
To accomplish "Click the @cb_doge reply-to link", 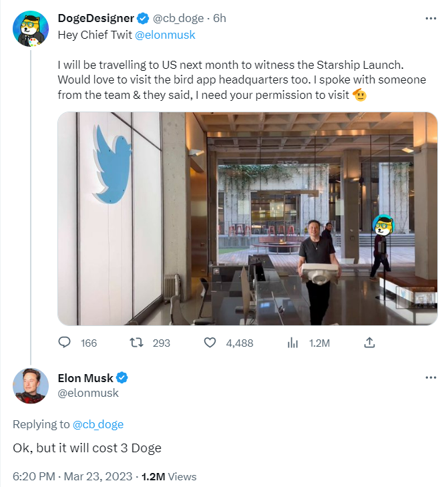I will (97, 424).
